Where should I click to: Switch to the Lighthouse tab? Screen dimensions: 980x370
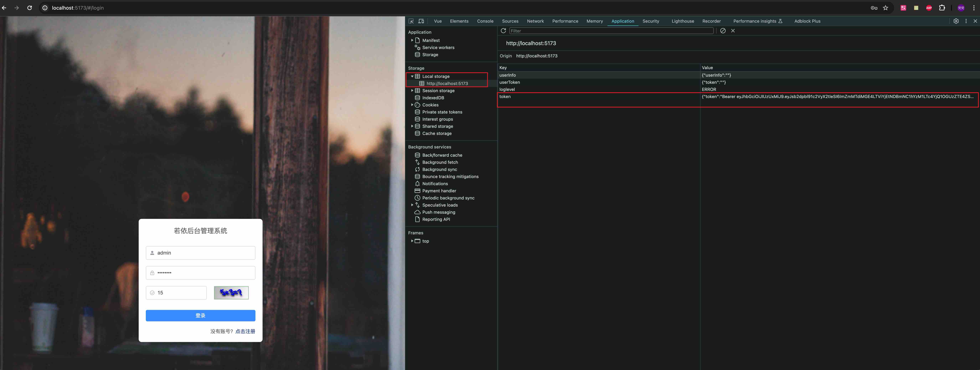pos(683,21)
